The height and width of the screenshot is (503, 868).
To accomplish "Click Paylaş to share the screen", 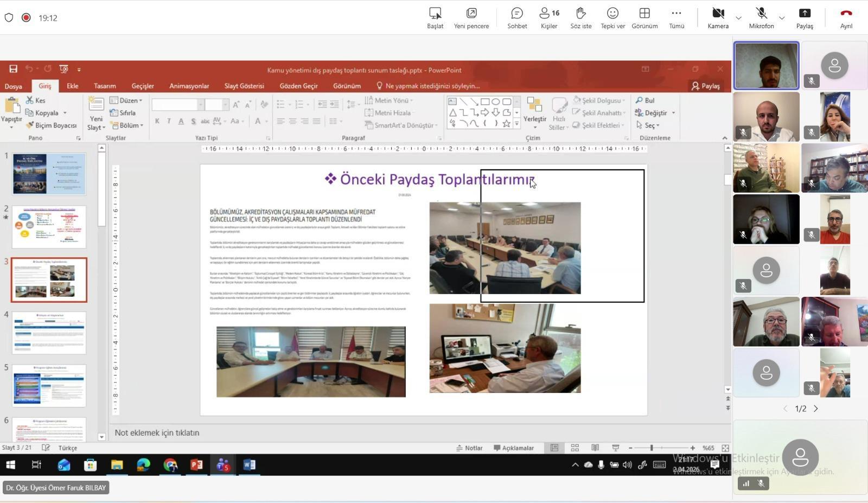I will coord(804,18).
